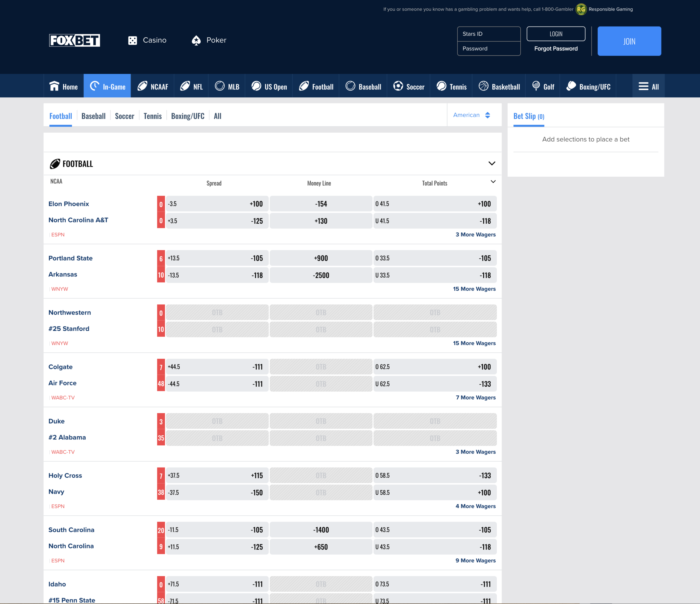
Task: Open the All sports hamburger menu
Action: pyautogui.click(x=648, y=86)
